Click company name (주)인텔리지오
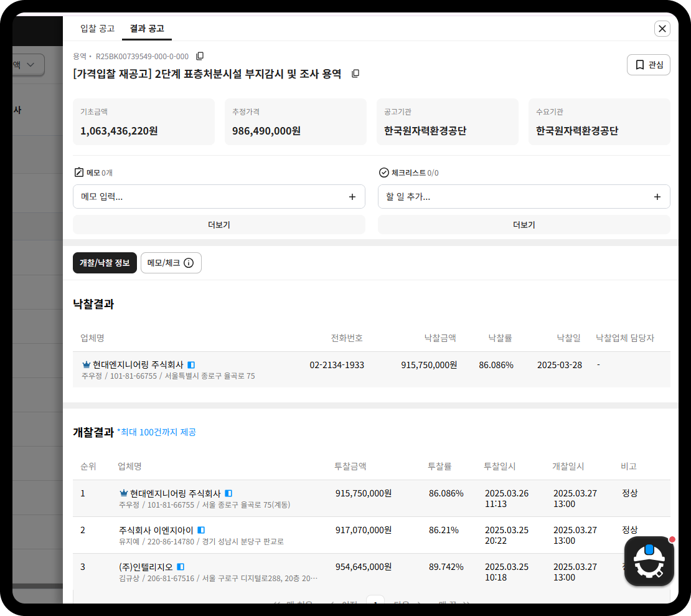 click(146, 567)
